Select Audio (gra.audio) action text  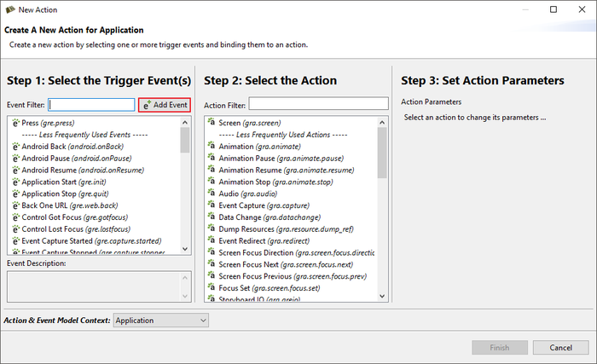248,194
